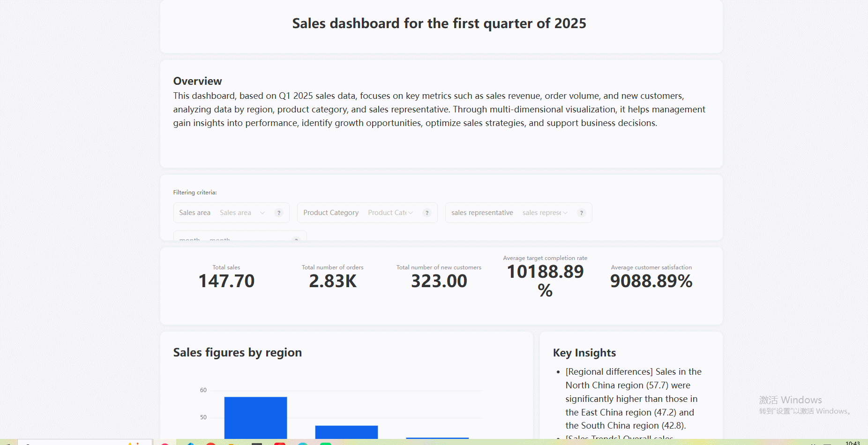
Task: Click the second bar in region chart
Action: click(346, 431)
